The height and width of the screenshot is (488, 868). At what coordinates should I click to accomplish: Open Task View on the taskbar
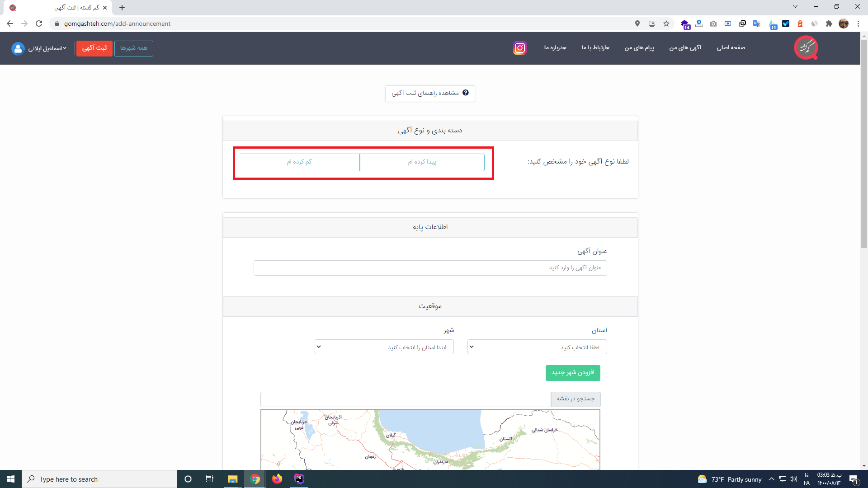(210, 479)
